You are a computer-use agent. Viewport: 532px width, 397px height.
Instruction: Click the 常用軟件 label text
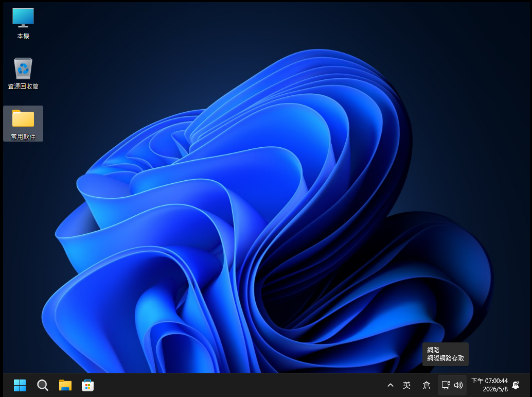point(23,136)
